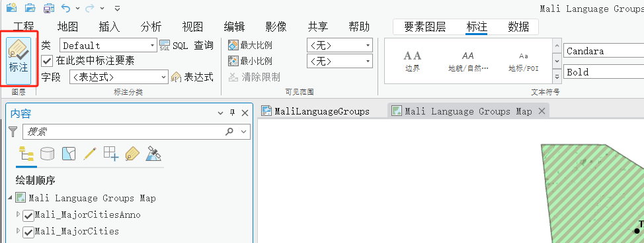The image size is (644, 243).
Task: List by perspective imagery satellite icon
Action: (153, 154)
